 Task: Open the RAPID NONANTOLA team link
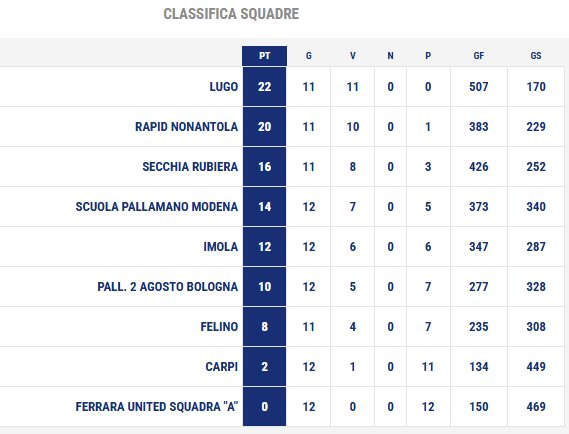point(187,127)
